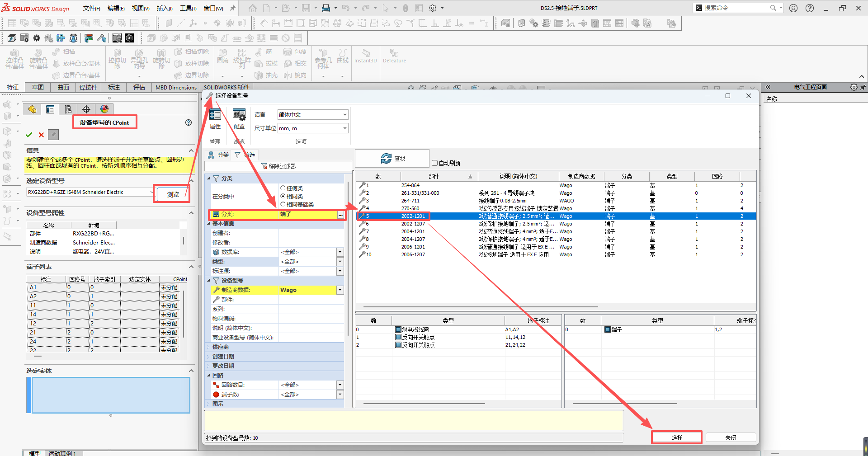Click the red X cancel icon
This screenshot has width=868, height=456.
(41, 135)
